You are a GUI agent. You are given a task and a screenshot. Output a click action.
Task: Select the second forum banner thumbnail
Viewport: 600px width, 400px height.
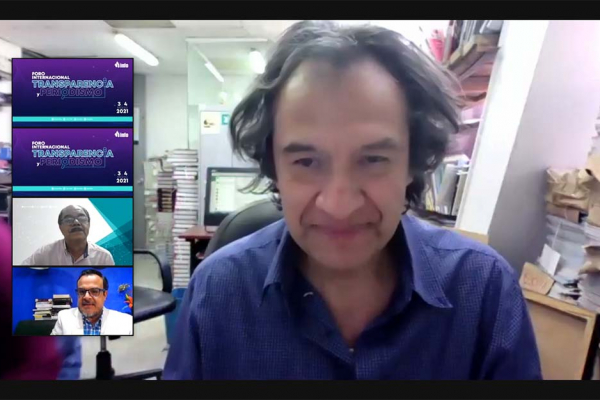(73, 162)
